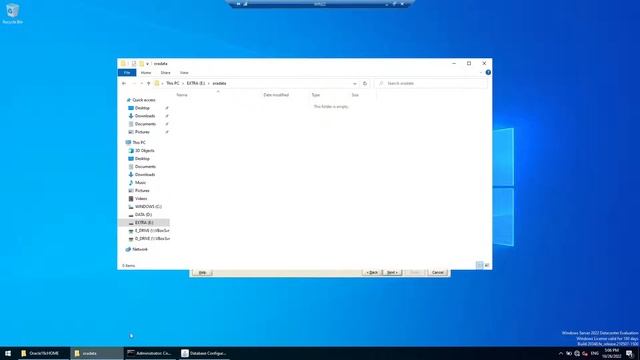Open Music folder under This PC
The image size is (640, 360).
140,183
